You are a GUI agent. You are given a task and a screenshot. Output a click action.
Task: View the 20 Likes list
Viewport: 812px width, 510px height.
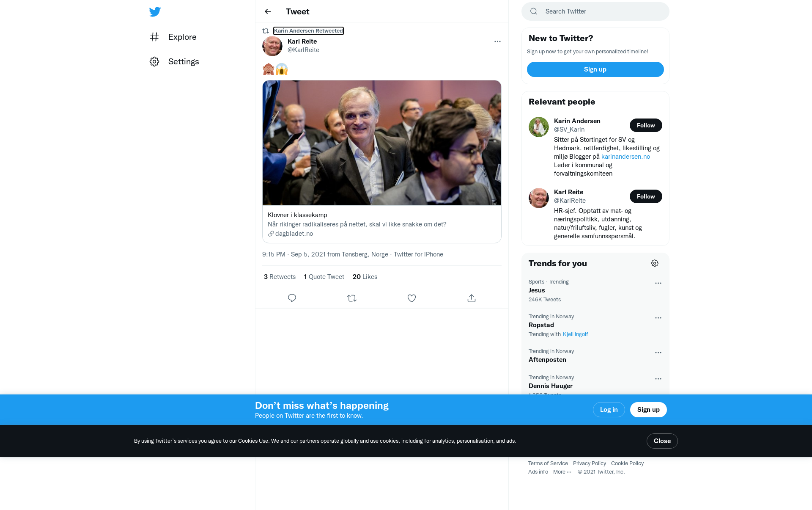[x=365, y=277]
